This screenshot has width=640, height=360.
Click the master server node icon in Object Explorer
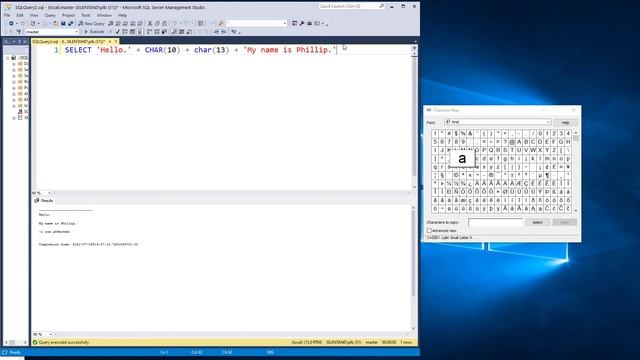click(14, 58)
